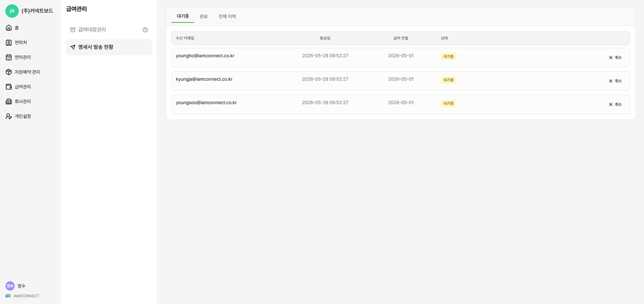The width and height of the screenshot is (644, 304).
Task: Click email youngho@iamconnect.co.kr
Action: [205, 56]
